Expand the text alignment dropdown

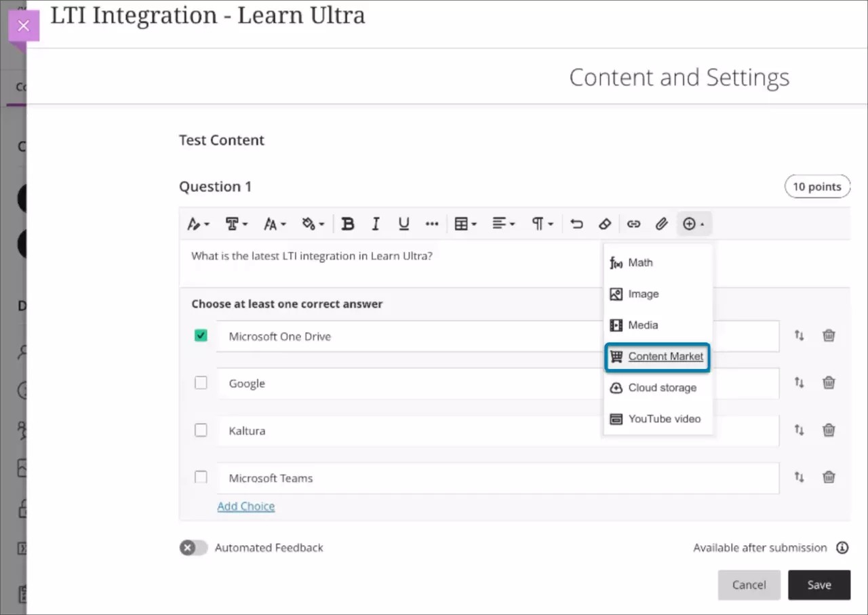tap(504, 223)
